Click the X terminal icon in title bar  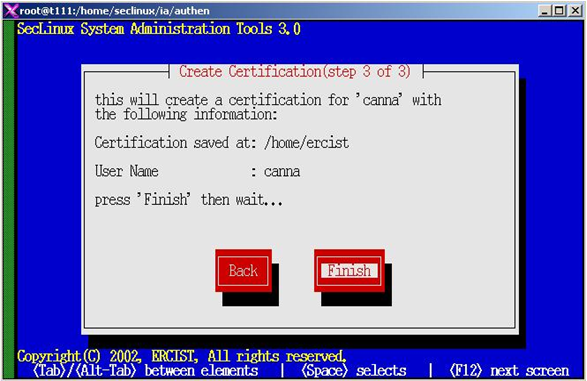coord(10,10)
